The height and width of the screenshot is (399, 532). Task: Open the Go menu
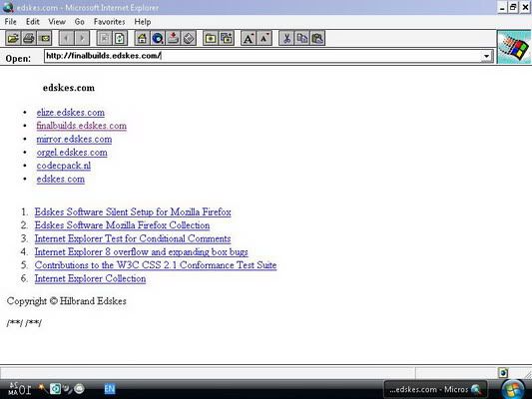pyautogui.click(x=80, y=22)
